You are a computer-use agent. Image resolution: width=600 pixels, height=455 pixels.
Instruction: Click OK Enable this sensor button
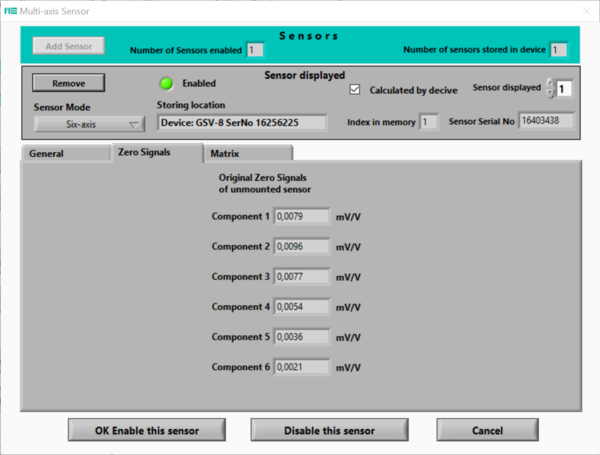coord(147,430)
